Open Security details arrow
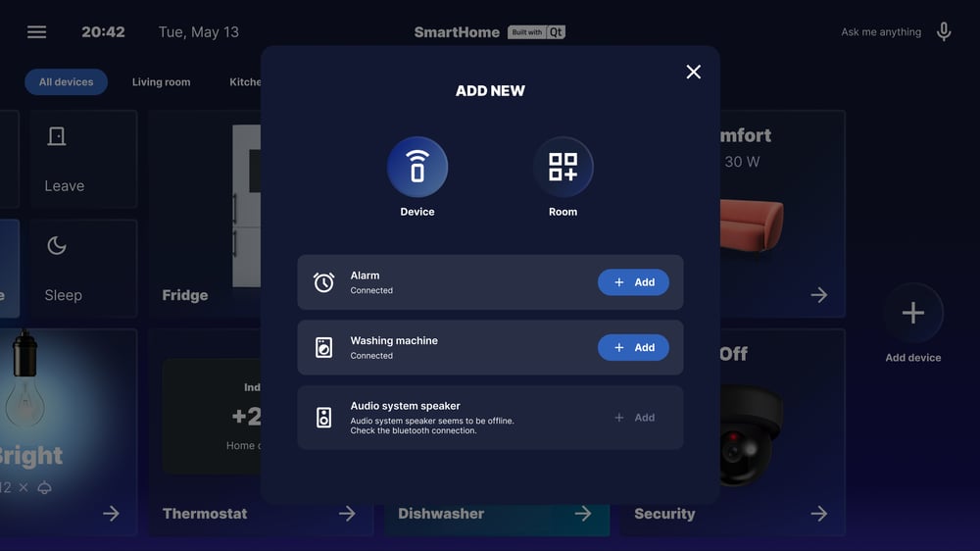 (819, 514)
